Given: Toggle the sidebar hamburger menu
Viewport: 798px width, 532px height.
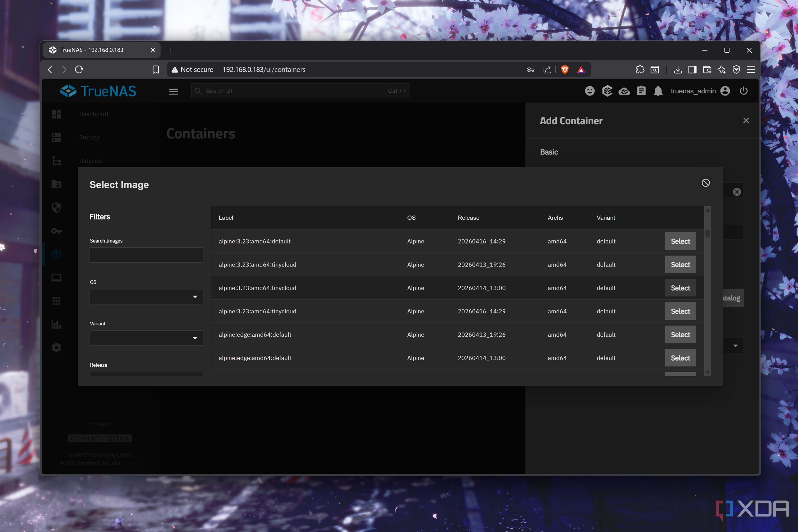Looking at the screenshot, I should pyautogui.click(x=174, y=92).
